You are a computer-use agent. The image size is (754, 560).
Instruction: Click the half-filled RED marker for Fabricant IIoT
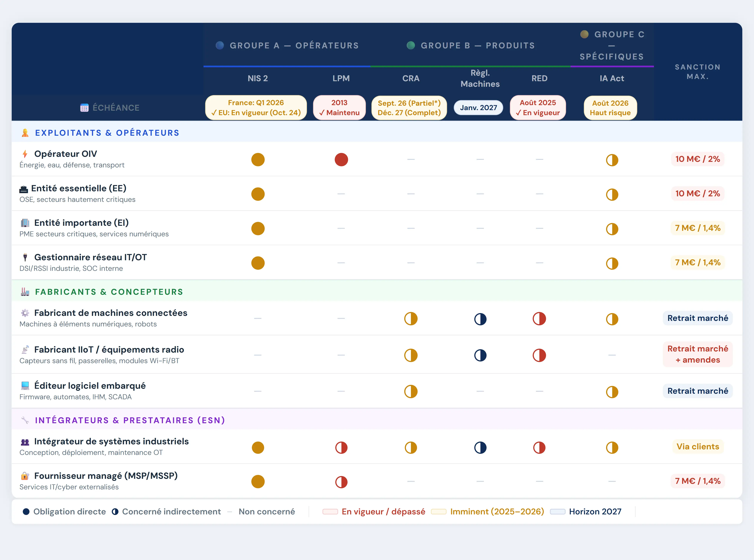pyautogui.click(x=539, y=355)
